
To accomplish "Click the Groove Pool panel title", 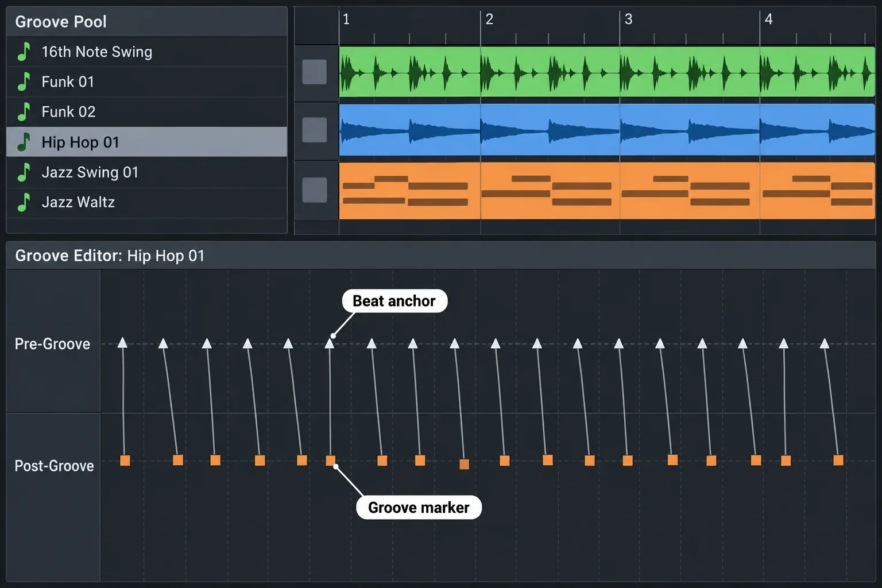I will click(61, 22).
